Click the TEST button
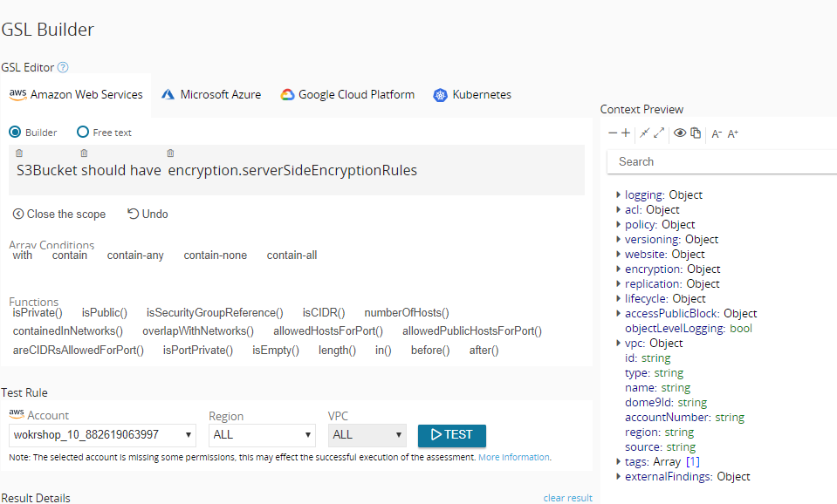837x504 pixels. click(x=451, y=435)
